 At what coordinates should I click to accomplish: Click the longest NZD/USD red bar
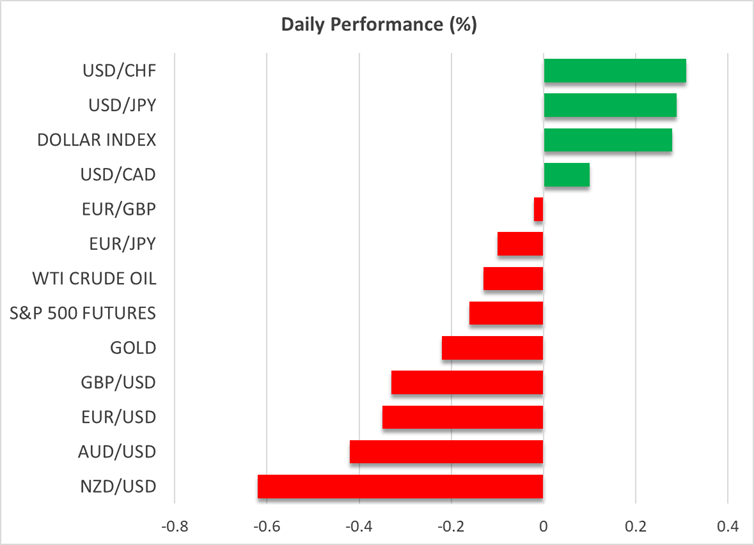click(400, 487)
